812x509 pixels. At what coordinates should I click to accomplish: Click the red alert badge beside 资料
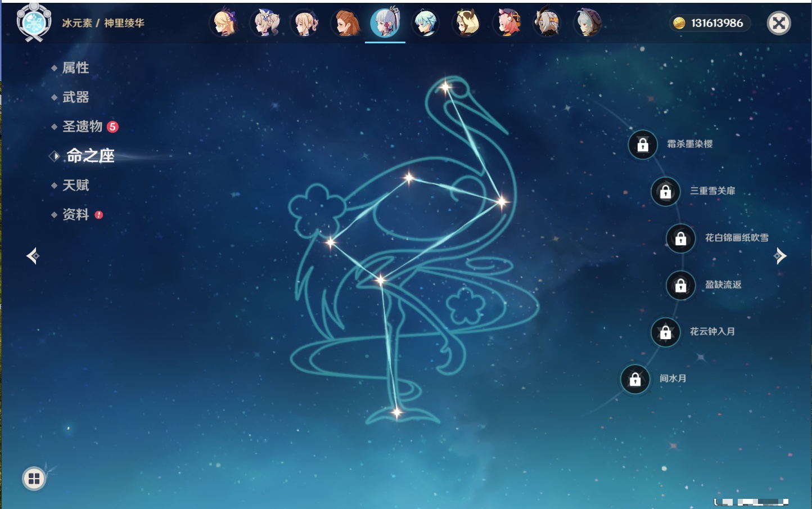tap(99, 215)
